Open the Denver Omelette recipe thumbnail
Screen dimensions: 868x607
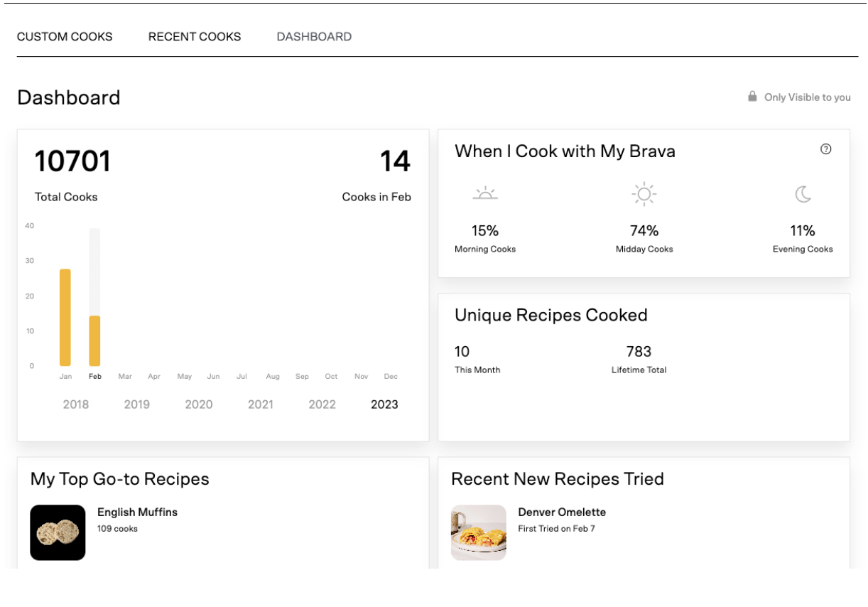tap(479, 532)
